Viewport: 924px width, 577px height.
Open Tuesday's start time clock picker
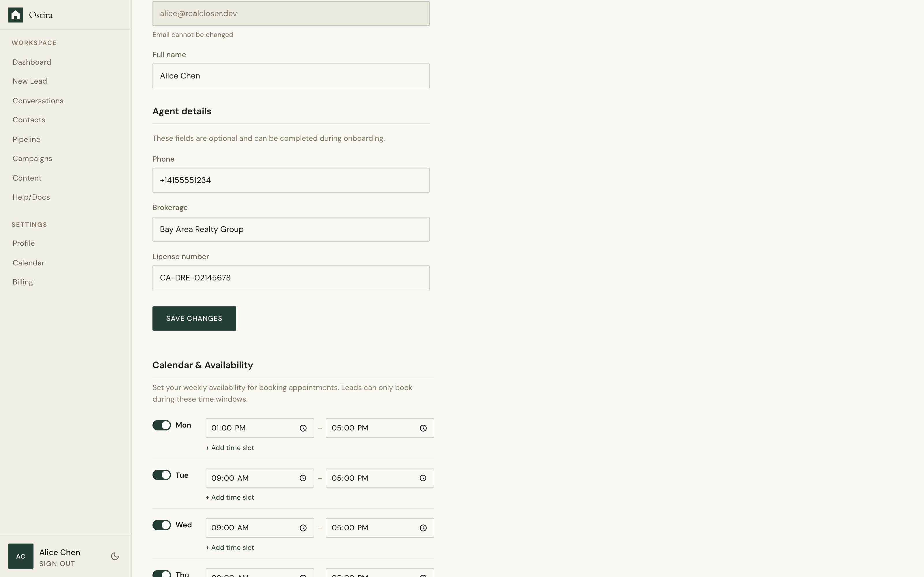tap(303, 478)
